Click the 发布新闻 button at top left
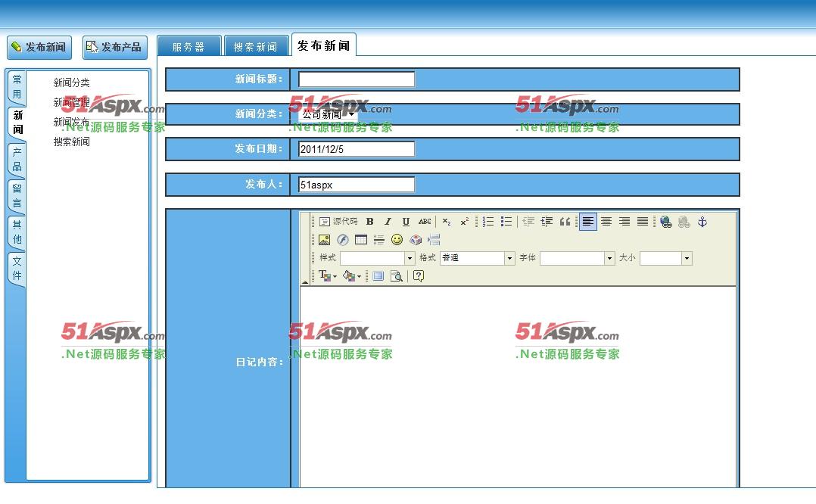 pyautogui.click(x=39, y=48)
